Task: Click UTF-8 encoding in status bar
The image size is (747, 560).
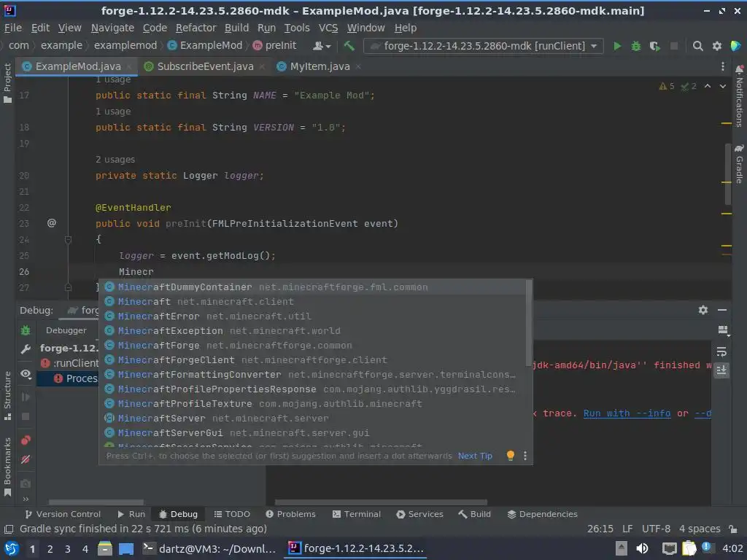Action: 656,529
